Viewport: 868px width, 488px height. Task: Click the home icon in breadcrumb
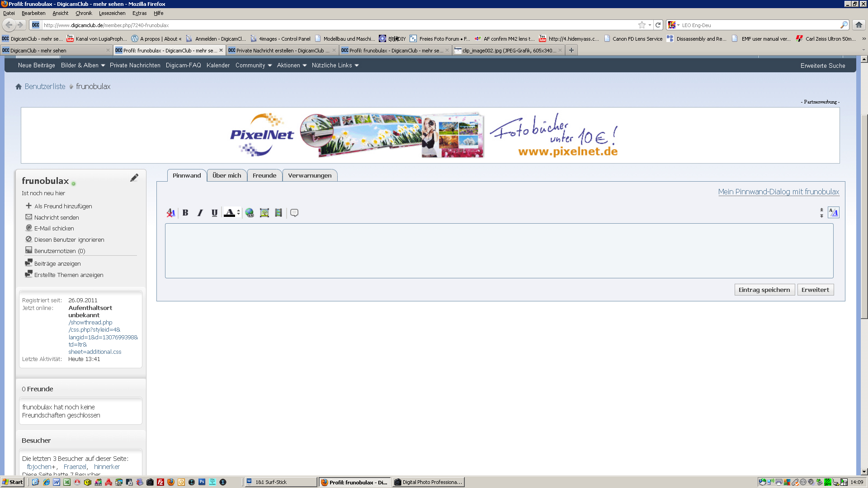(x=19, y=87)
